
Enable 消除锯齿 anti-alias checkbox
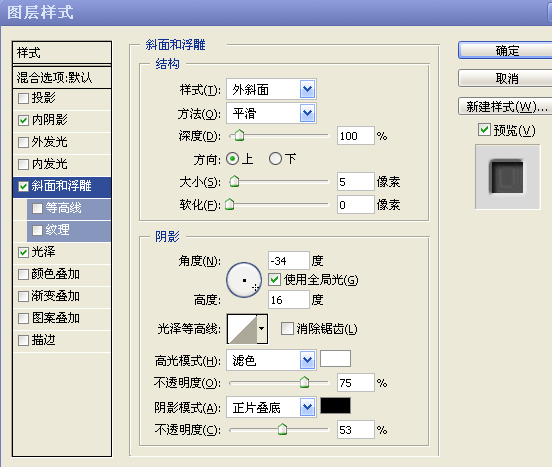pos(287,329)
